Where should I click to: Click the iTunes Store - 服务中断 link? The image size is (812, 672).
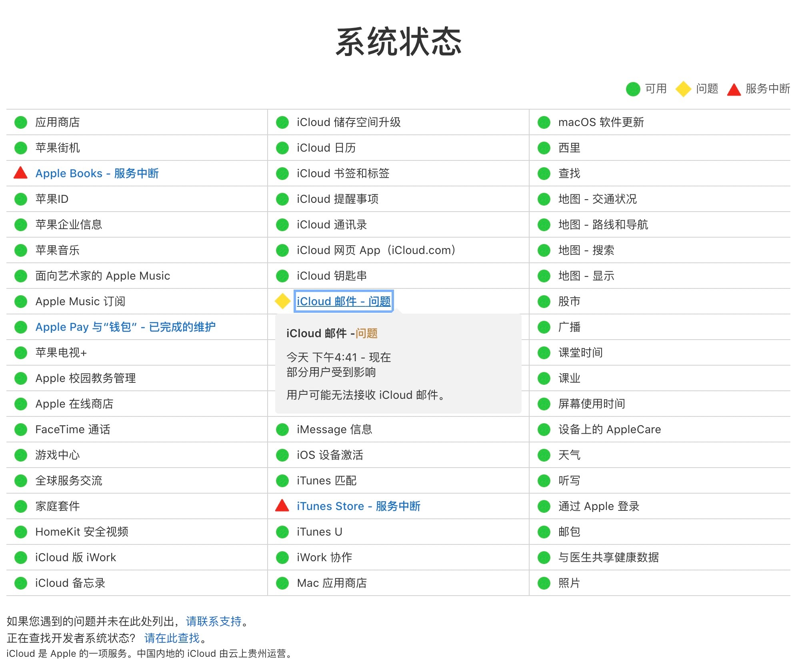tap(359, 506)
